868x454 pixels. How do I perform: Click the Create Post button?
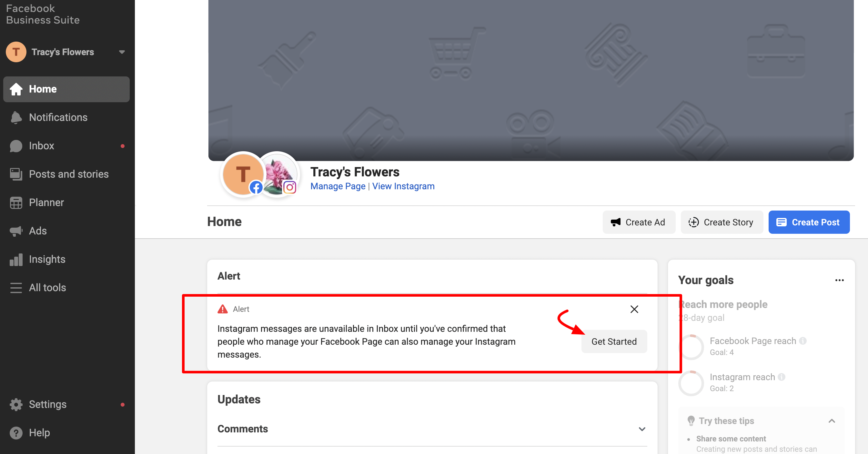click(x=809, y=222)
